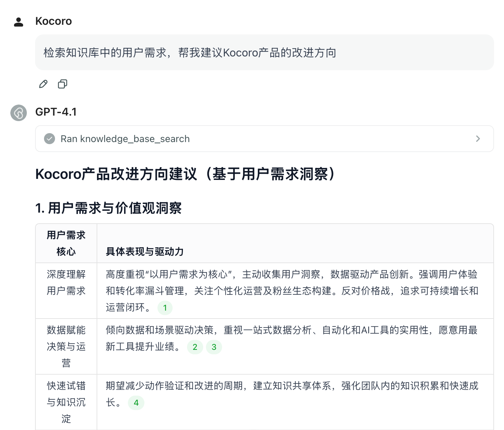Open citation badge 1
Viewport: 504px width, 430px height.
[165, 308]
